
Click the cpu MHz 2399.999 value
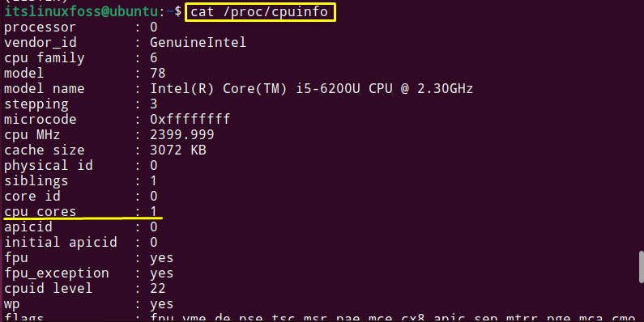(x=182, y=134)
